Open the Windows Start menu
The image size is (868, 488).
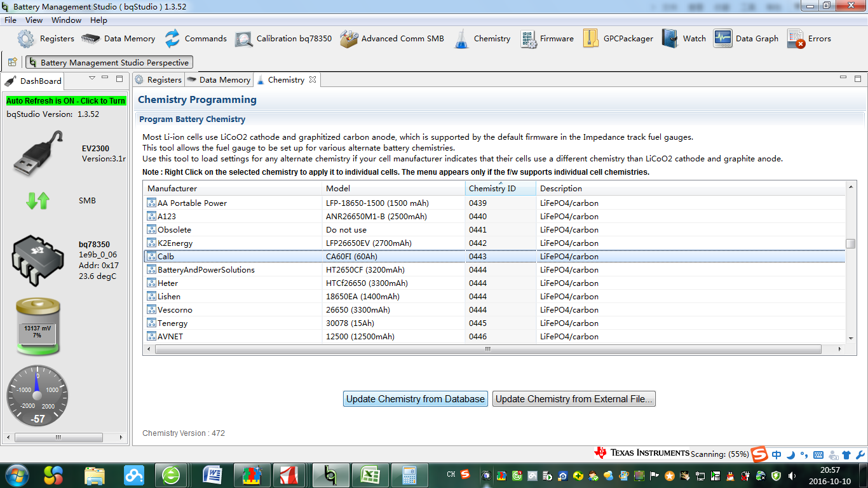coord(16,475)
